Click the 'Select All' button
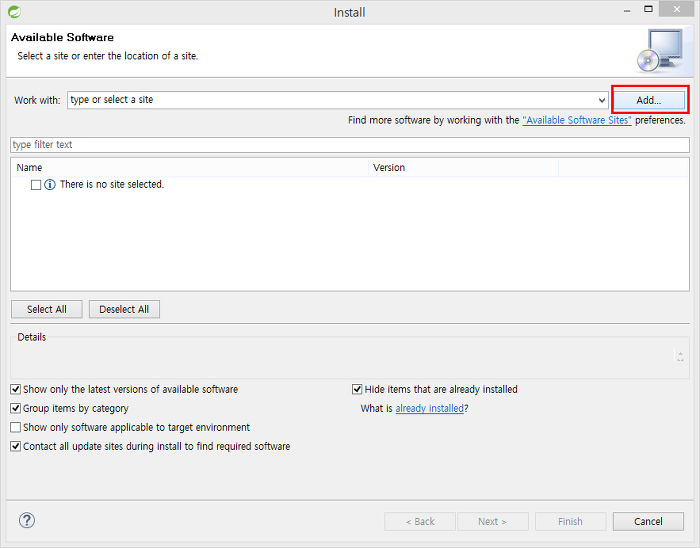 tap(47, 309)
